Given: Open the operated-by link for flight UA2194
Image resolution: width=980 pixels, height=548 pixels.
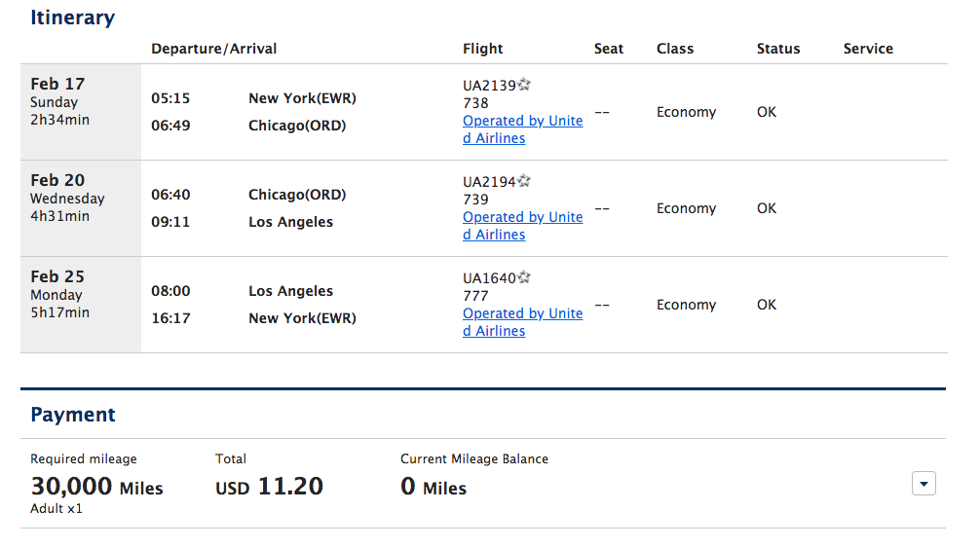Looking at the screenshot, I should pyautogui.click(x=522, y=226).
